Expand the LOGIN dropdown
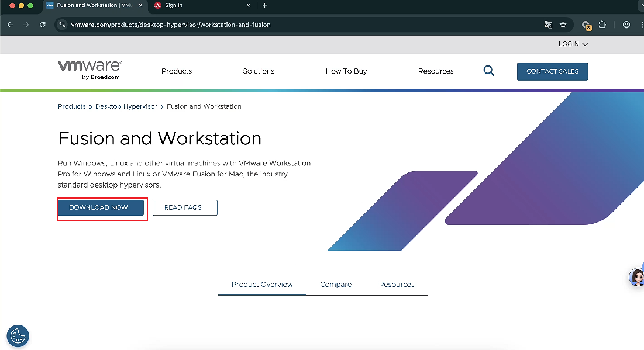 click(573, 44)
